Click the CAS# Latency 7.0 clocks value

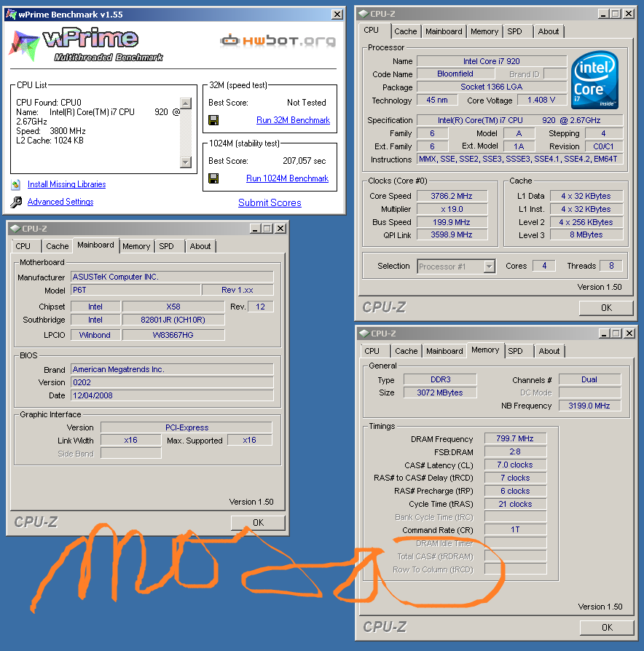(x=515, y=465)
